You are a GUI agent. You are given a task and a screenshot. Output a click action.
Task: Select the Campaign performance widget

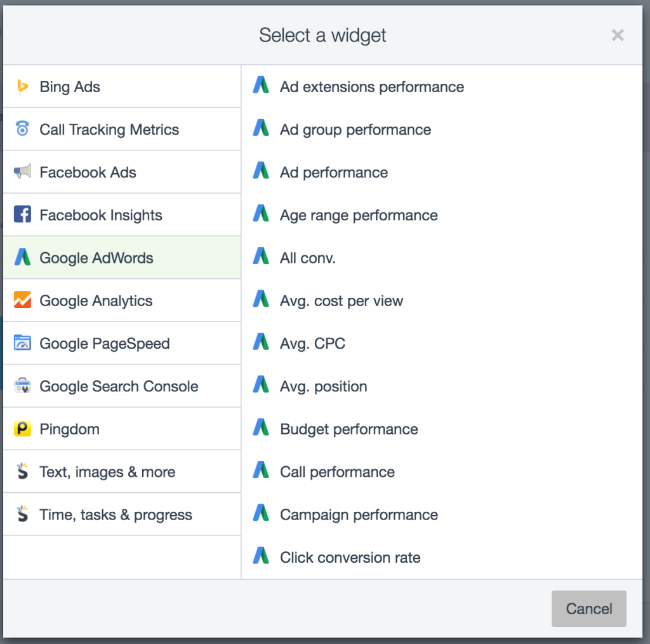click(x=359, y=514)
